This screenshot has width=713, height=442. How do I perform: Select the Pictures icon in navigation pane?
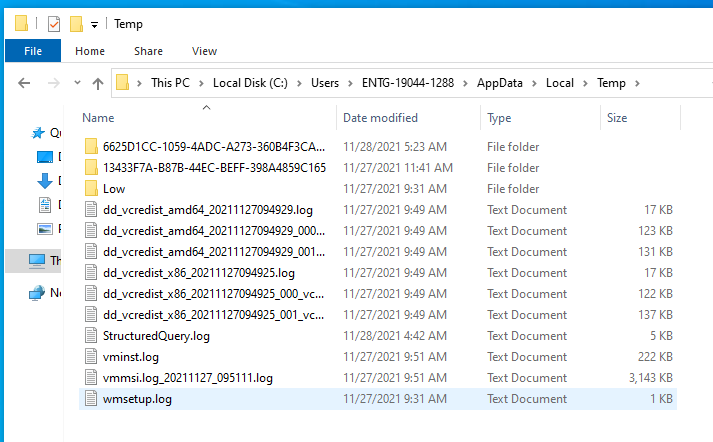click(x=45, y=229)
